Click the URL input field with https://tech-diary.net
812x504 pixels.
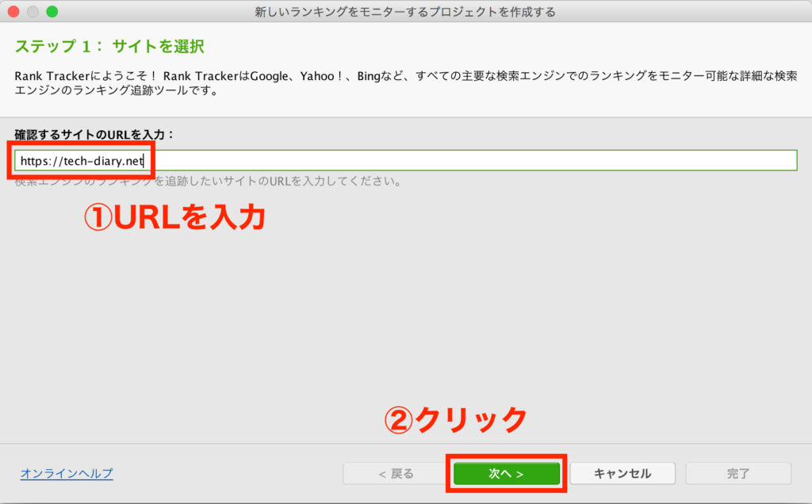(x=405, y=160)
